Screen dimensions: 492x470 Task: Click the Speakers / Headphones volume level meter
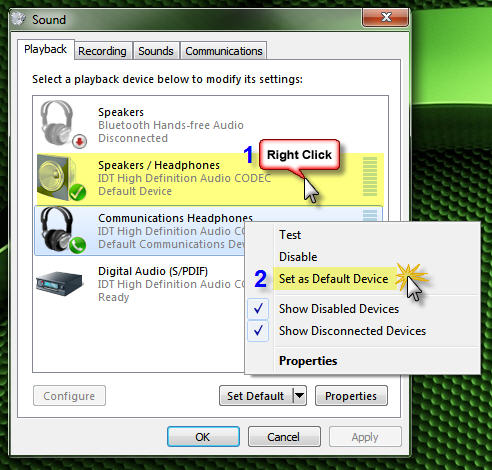(370, 177)
